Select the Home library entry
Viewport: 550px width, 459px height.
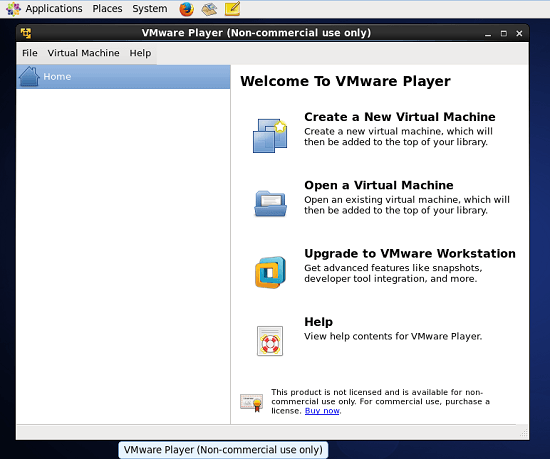coord(123,76)
